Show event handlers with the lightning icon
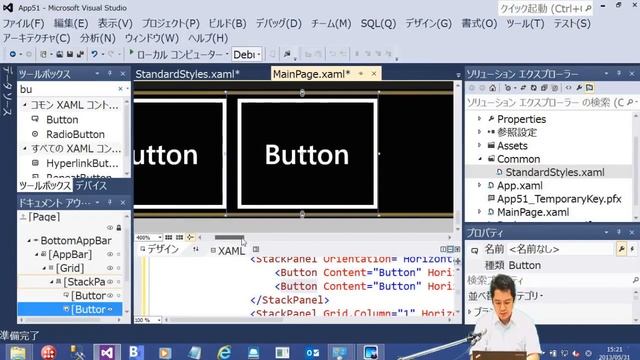This screenshot has width=640, height=360. click(632, 249)
